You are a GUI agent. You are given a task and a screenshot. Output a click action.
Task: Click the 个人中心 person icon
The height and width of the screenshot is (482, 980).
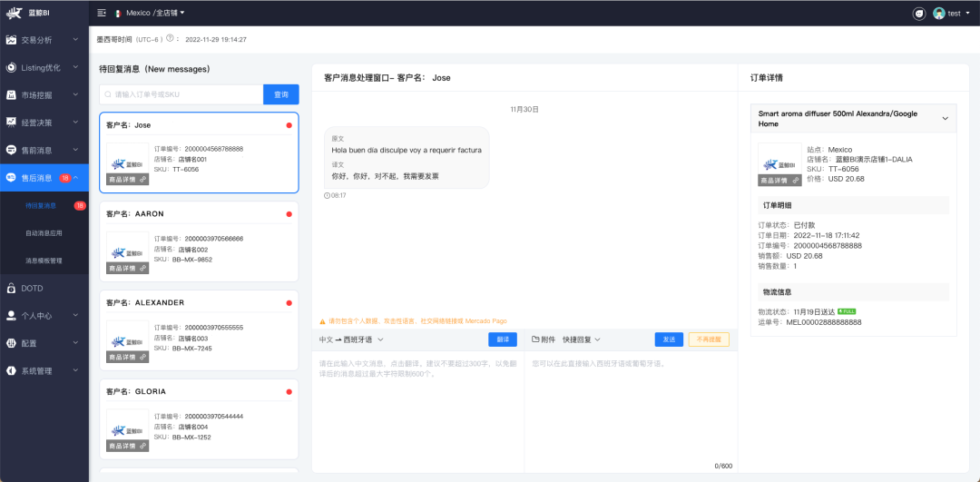click(11, 316)
